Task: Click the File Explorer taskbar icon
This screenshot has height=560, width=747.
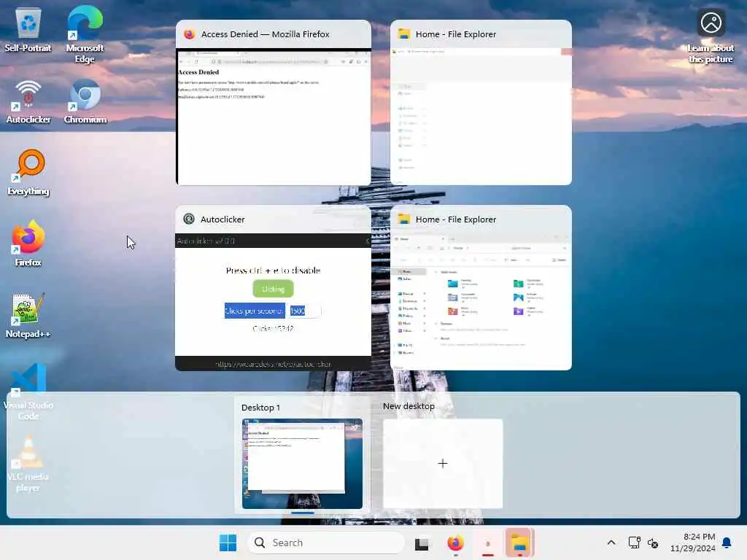Action: click(519, 542)
